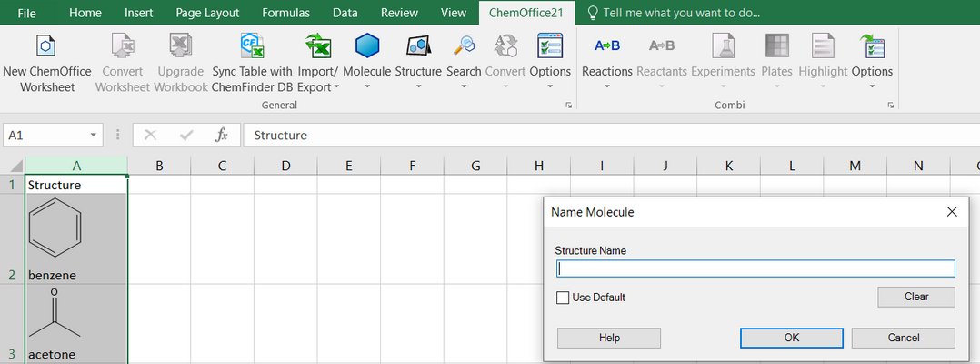Click the Reactants icon
The height and width of the screenshot is (364, 980).
click(x=661, y=45)
